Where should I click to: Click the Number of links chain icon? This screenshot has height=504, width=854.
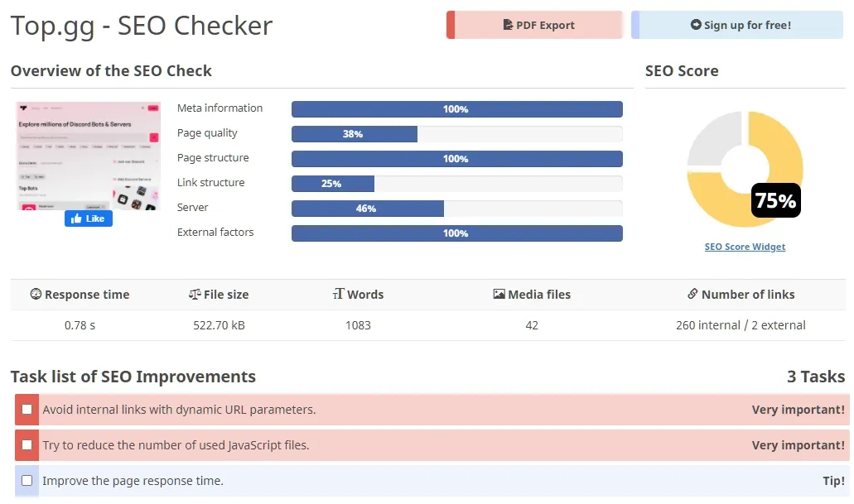tap(692, 294)
